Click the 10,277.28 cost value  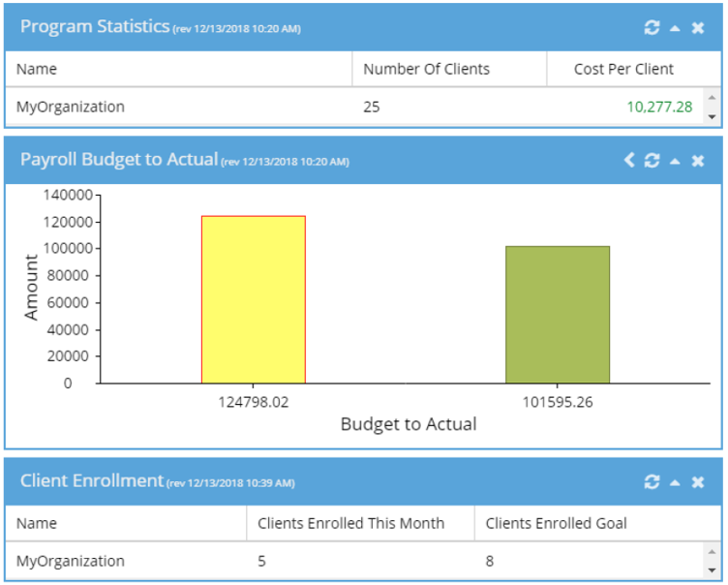click(659, 107)
